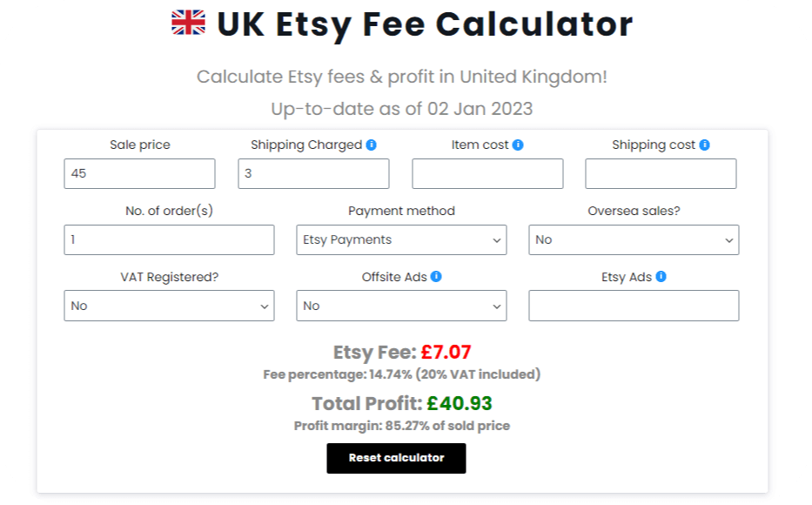Click the Shipping Charged info icon
This screenshot has height=505, width=812.
372,145
